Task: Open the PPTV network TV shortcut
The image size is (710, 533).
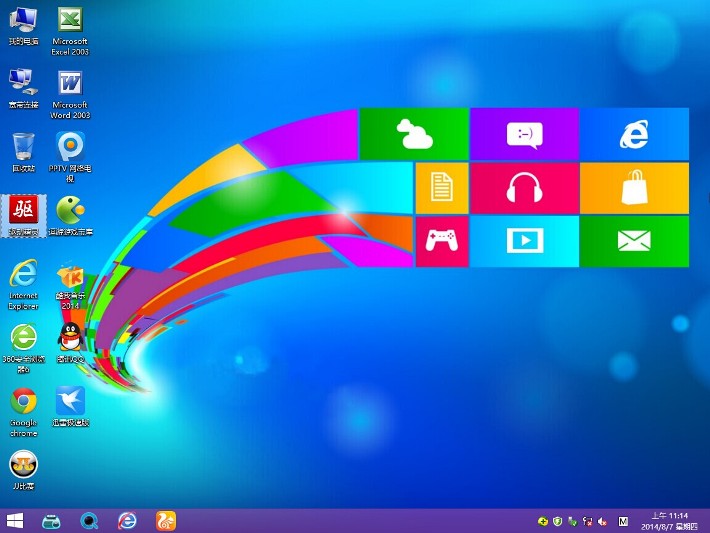Action: coord(70,146)
